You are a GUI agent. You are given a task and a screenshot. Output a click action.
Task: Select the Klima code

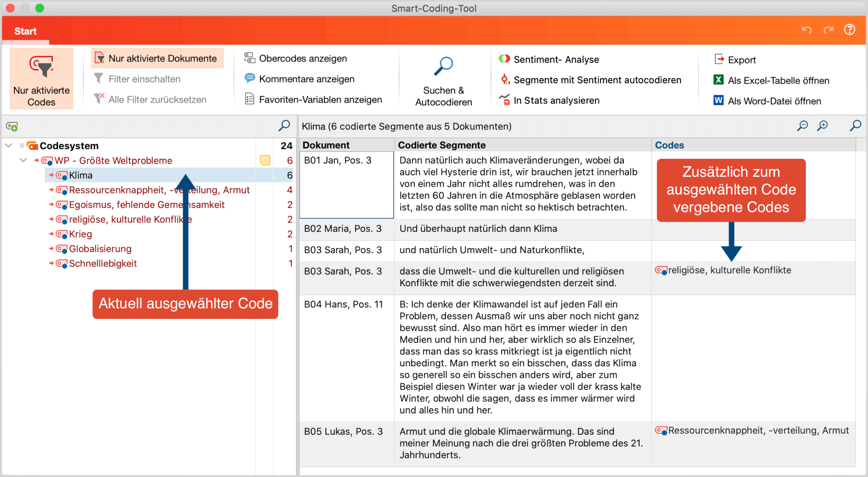pos(81,175)
